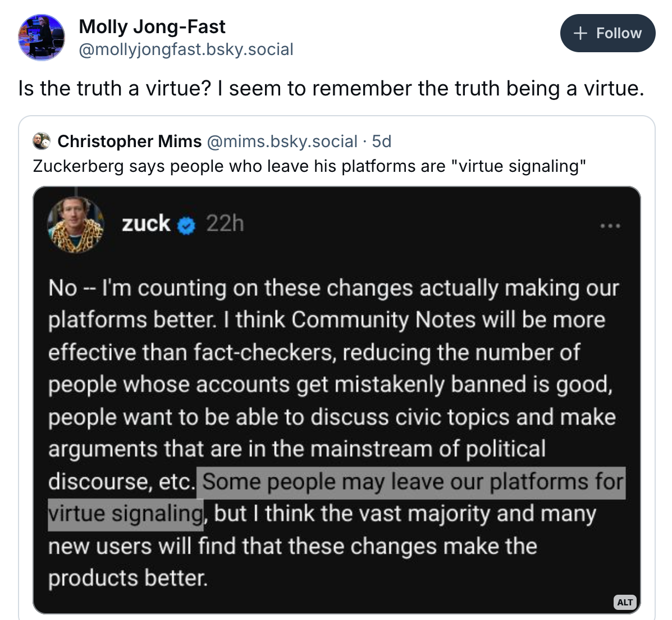Click the @mims.bsky.social handle
The height and width of the screenshot is (620, 672).
coord(282,141)
